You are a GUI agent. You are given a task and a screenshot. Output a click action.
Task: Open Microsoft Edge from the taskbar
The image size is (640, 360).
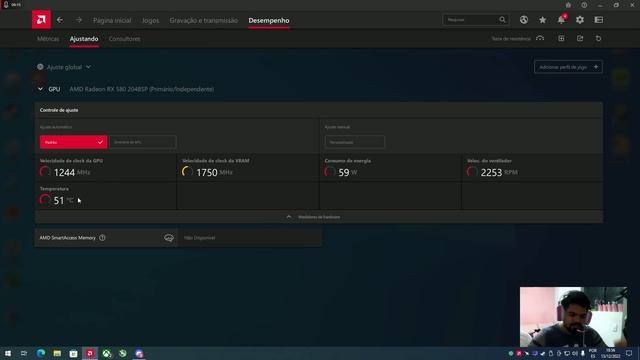(x=40, y=353)
